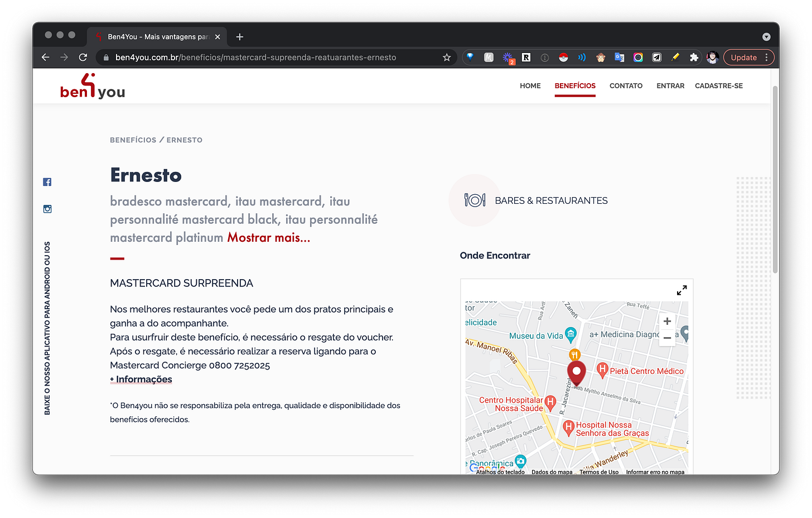Click the Ben4you logo
This screenshot has height=518, width=812.
pyautogui.click(x=93, y=87)
